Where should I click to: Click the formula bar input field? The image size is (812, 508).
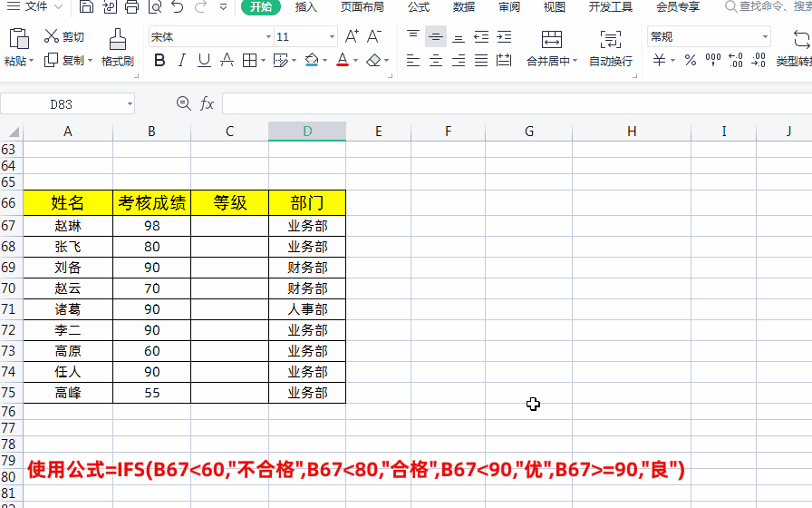click(517, 103)
